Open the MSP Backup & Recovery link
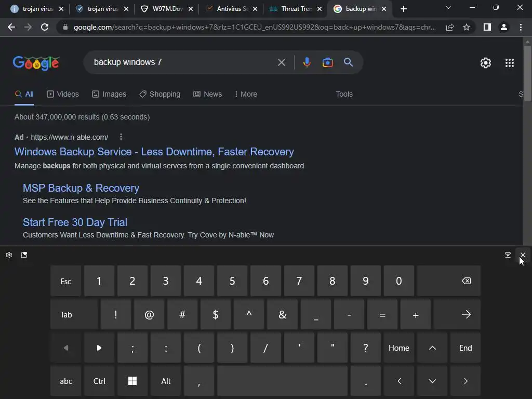Image resolution: width=532 pixels, height=399 pixels. (81, 188)
